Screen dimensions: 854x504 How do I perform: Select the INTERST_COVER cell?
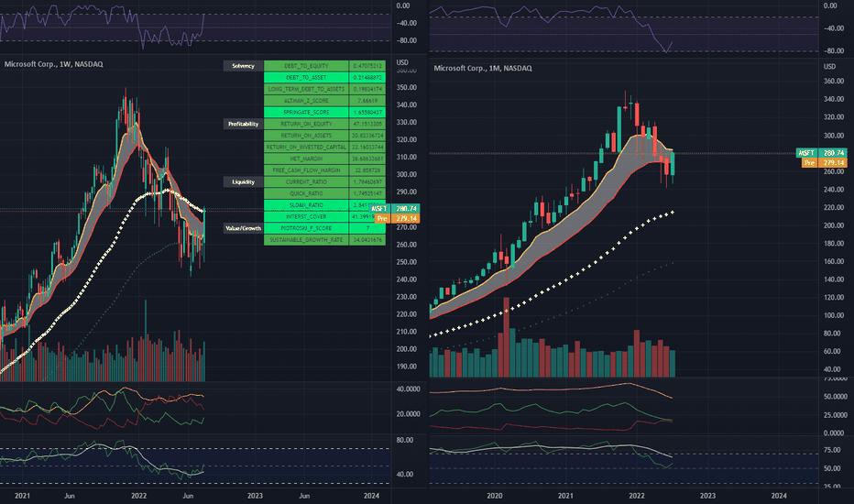pos(306,217)
